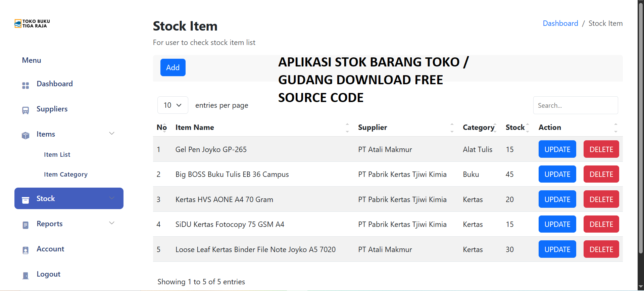Select item name Gel Pen Joyko GP-265
Viewport: 644px width, 291px height.
pos(211,149)
